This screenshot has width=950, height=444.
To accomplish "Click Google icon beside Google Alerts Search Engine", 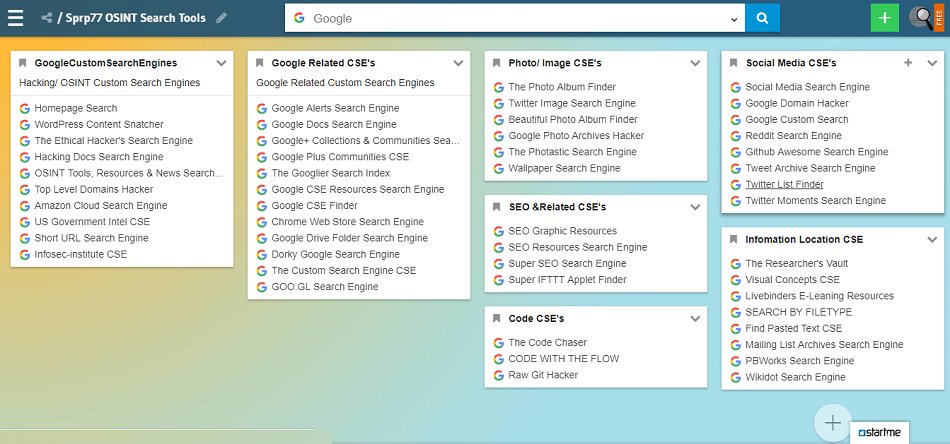I will tap(262, 108).
